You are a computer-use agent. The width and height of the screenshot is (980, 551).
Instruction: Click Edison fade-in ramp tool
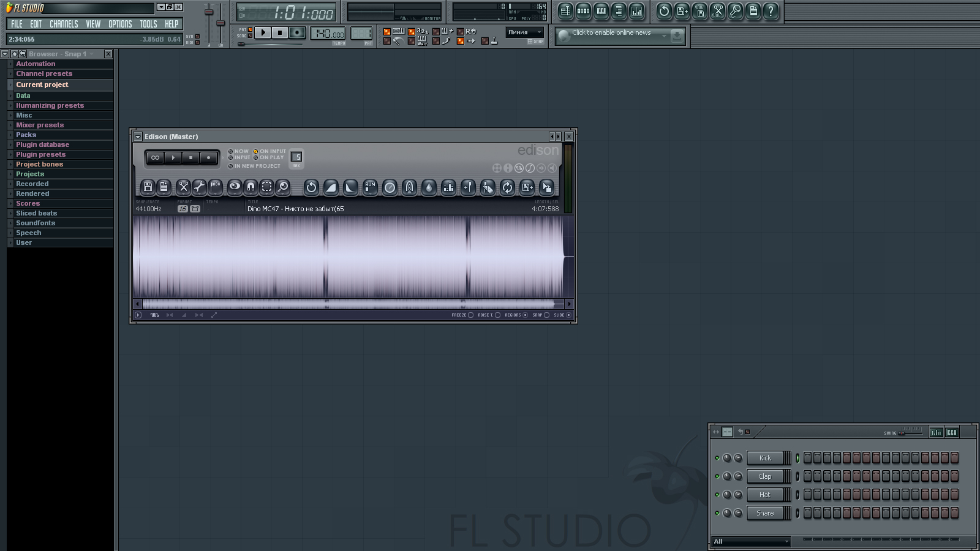coord(331,187)
